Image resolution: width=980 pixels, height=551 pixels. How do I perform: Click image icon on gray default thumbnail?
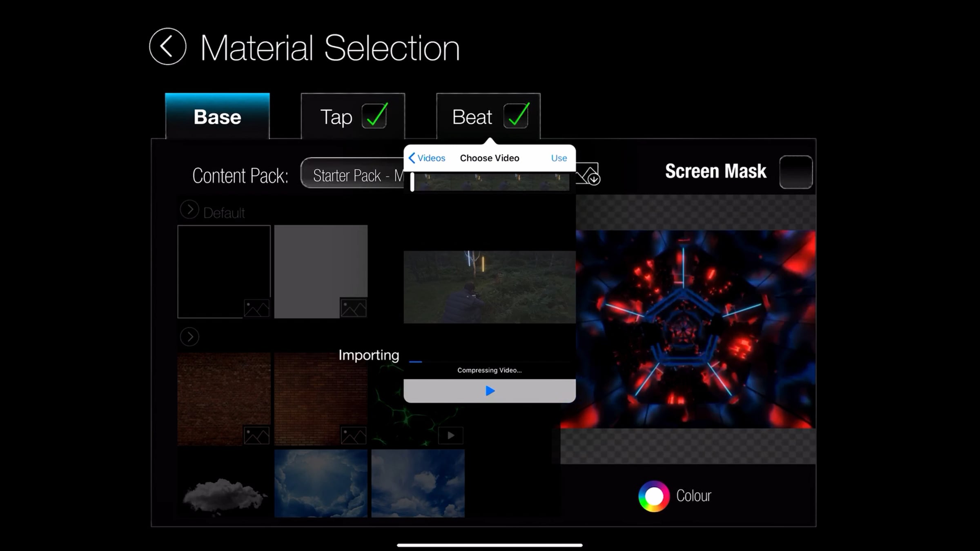click(353, 308)
